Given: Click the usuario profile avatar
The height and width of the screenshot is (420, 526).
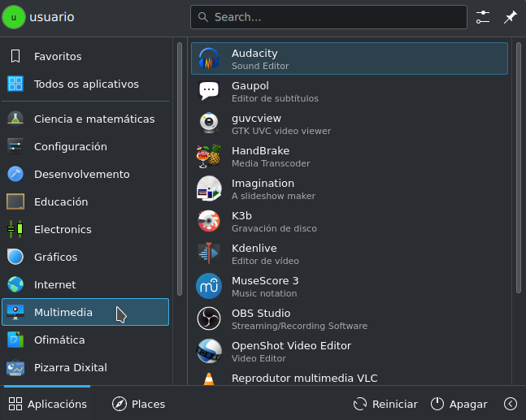Looking at the screenshot, I should pyautogui.click(x=14, y=17).
